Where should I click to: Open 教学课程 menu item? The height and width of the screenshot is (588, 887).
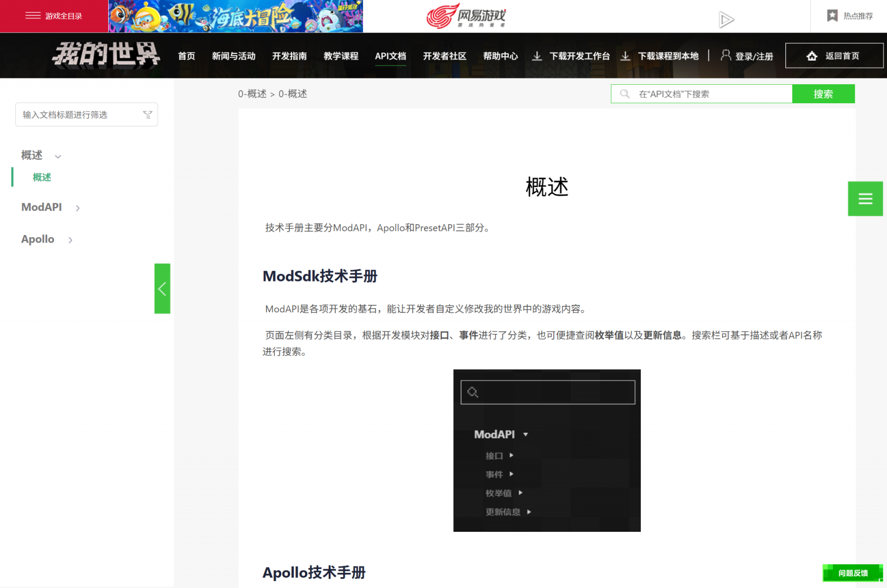point(341,56)
